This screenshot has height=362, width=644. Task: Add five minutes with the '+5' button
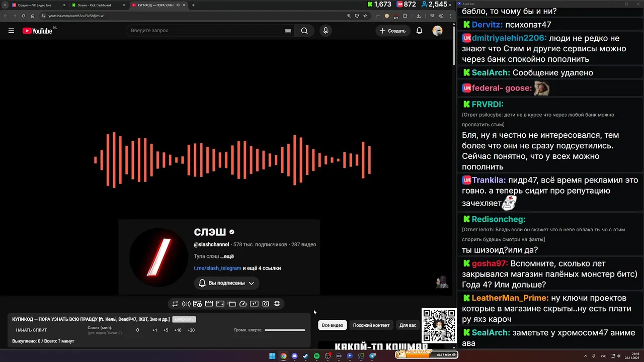pos(166,330)
